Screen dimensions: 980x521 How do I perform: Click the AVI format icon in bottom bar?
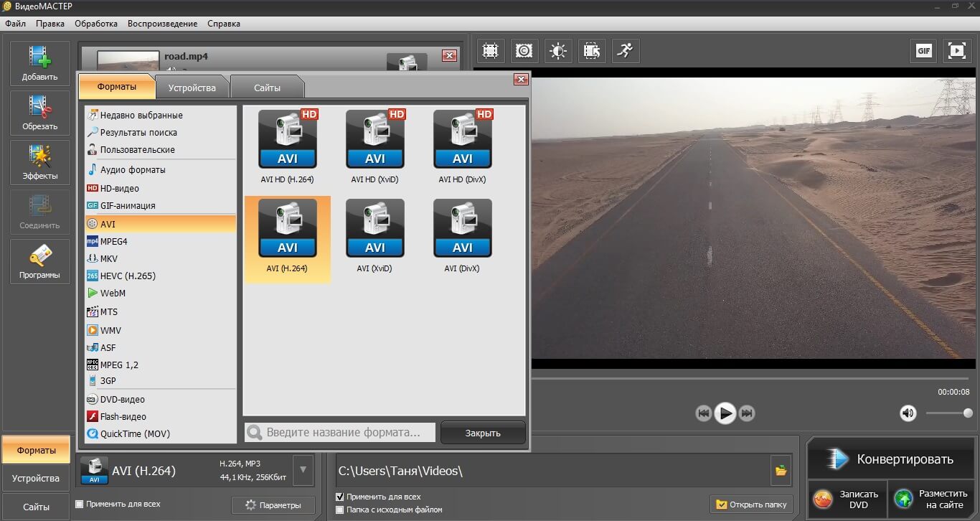coord(94,471)
